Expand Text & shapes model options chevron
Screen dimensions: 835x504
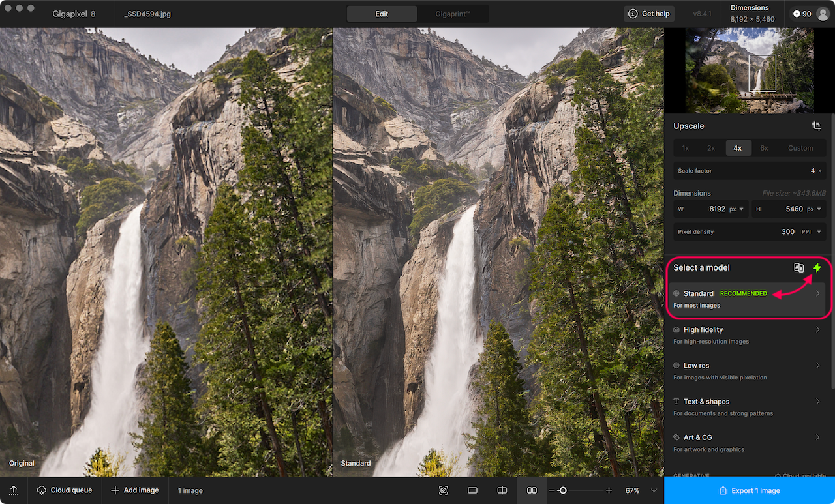817,402
